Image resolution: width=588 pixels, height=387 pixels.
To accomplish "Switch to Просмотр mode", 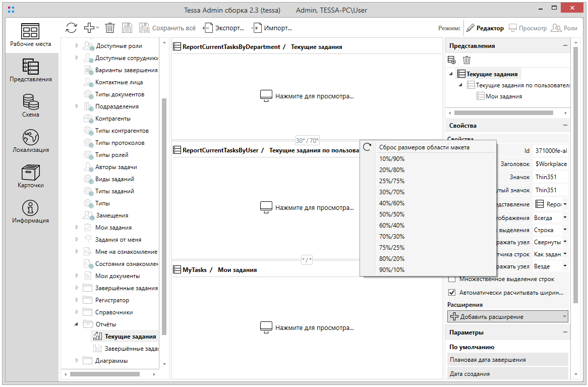I will coord(527,28).
